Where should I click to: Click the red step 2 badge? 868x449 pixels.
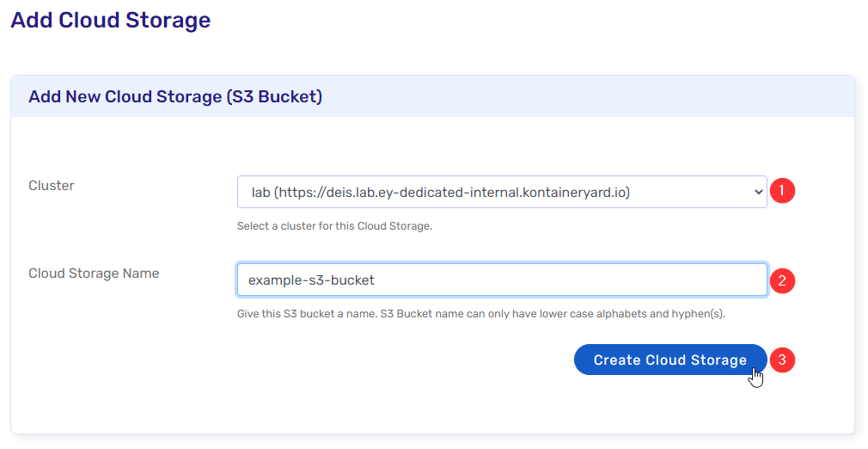point(782,280)
